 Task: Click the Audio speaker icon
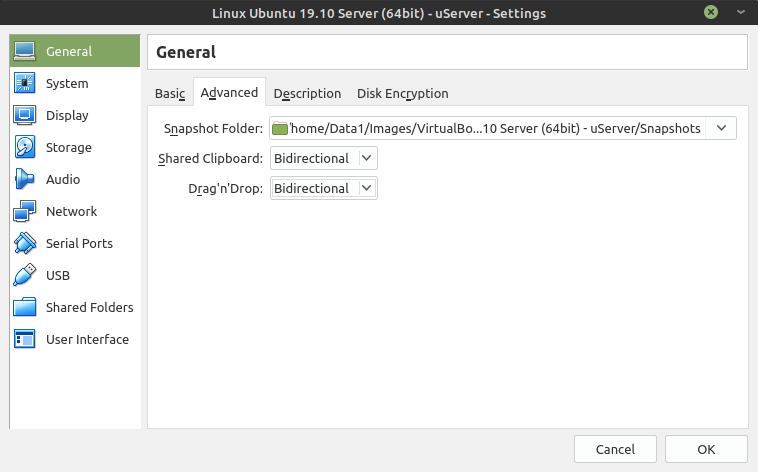click(24, 179)
